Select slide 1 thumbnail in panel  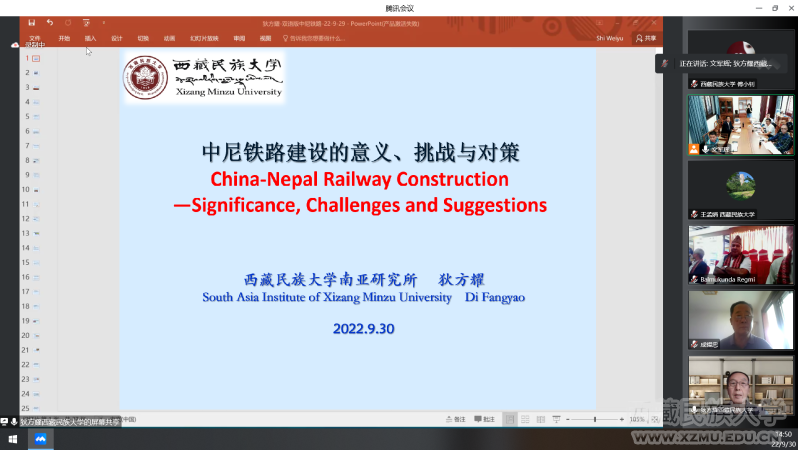[36, 59]
